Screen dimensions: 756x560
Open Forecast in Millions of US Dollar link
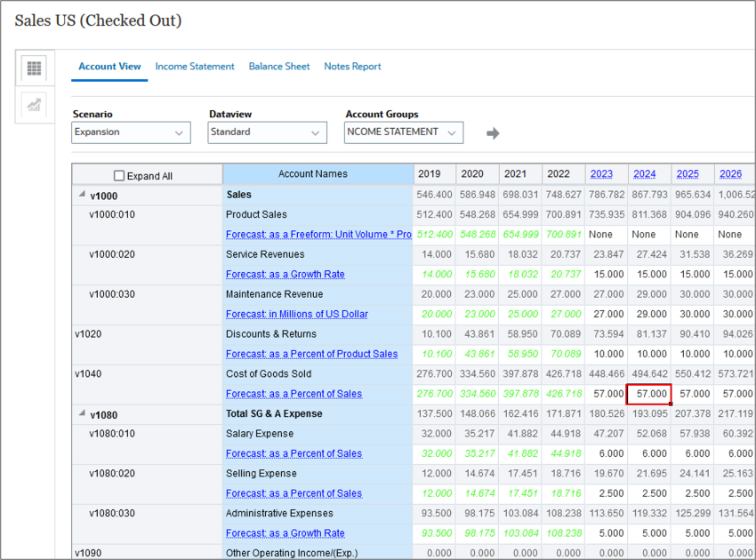297,314
